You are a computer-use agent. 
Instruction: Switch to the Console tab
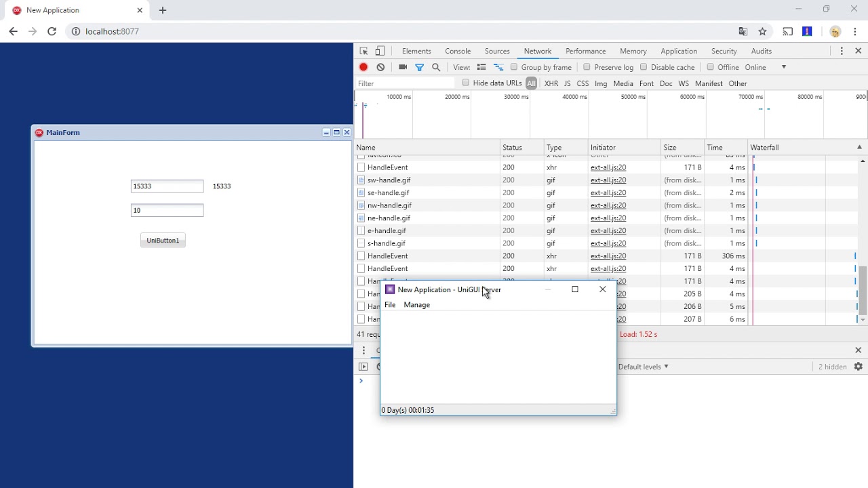[458, 51]
